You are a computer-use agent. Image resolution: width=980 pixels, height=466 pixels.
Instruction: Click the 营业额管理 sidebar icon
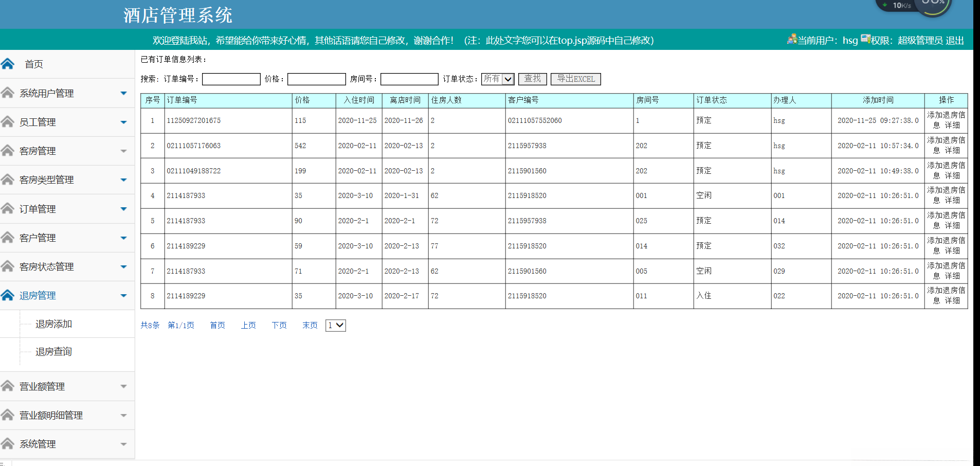[x=7, y=386]
